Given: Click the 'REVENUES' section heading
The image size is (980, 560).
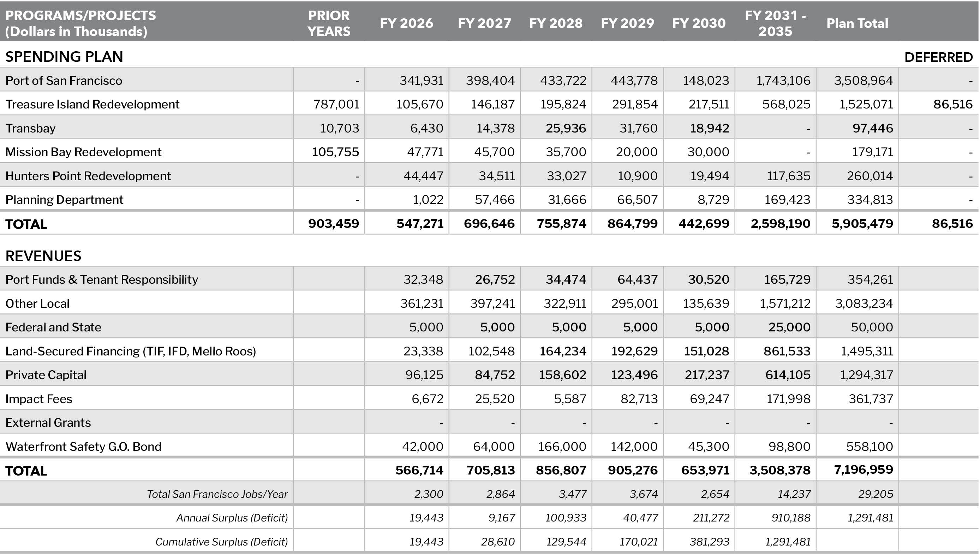Looking at the screenshot, I should (43, 256).
